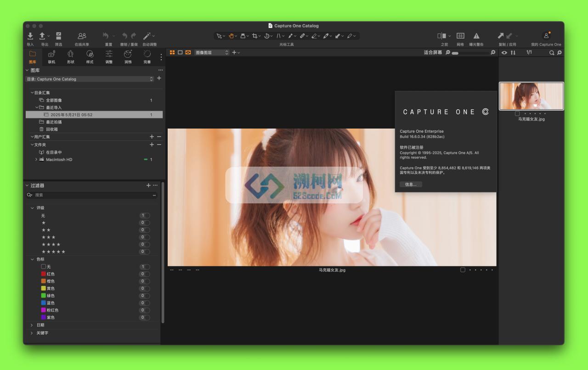588x370 pixels.
Task: Check the thumbnail color tag box
Action: pyautogui.click(x=517, y=113)
